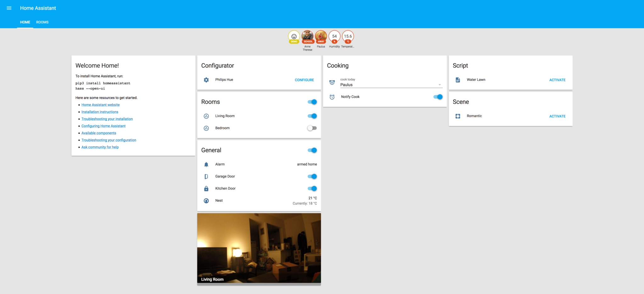This screenshot has width=644, height=294.
Task: Select the Humidity badge
Action: [x=334, y=36]
